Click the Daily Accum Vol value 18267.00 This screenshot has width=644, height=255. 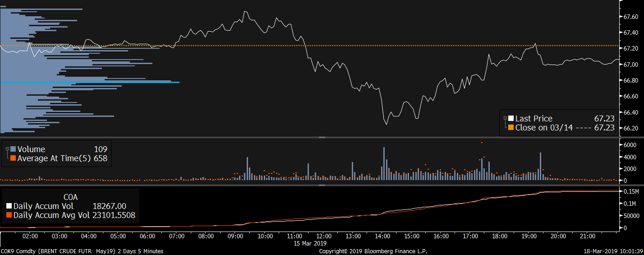pos(109,206)
